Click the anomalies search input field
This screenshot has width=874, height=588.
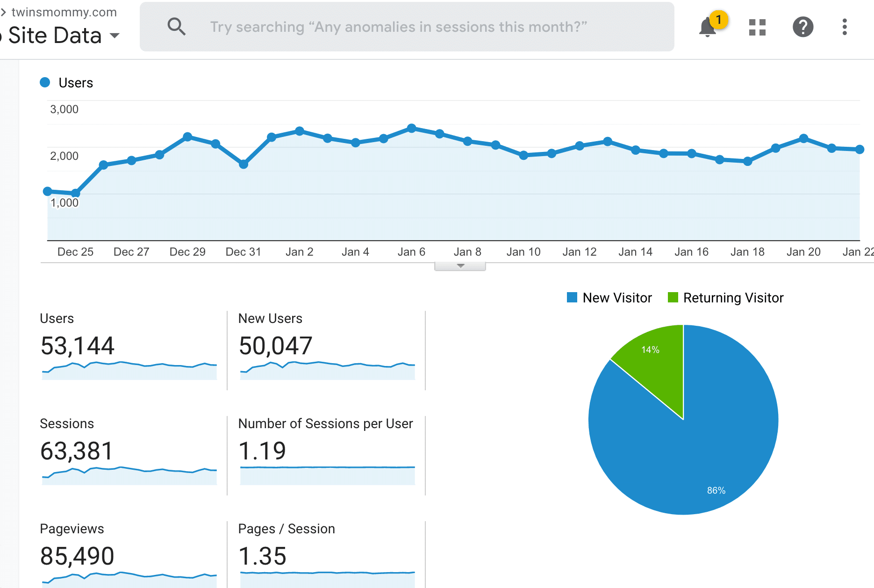coord(400,27)
